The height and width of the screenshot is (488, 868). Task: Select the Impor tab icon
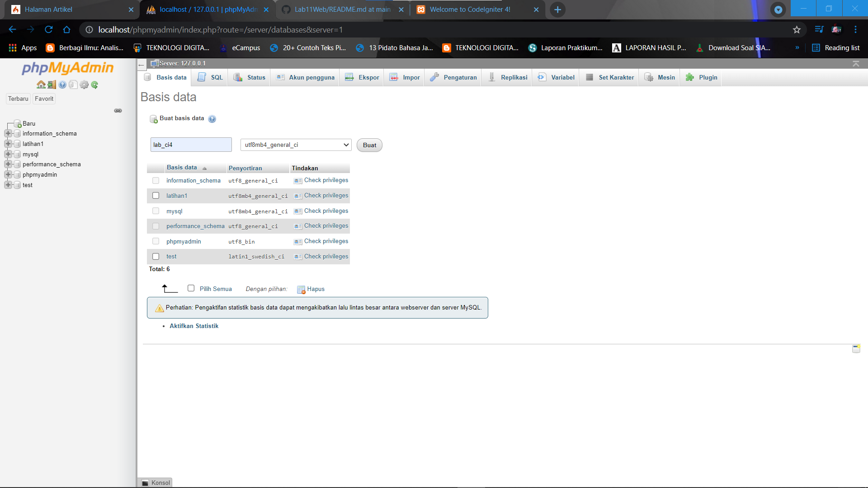394,77
